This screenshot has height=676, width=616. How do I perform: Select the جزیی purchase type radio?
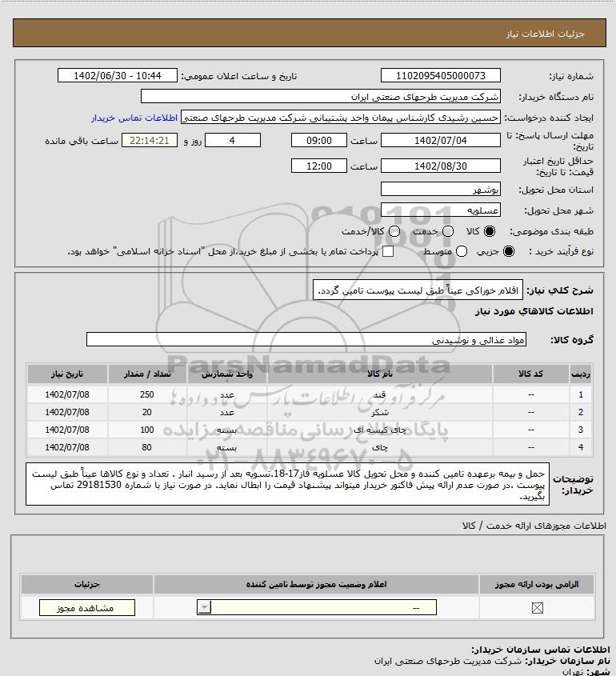tap(509, 251)
